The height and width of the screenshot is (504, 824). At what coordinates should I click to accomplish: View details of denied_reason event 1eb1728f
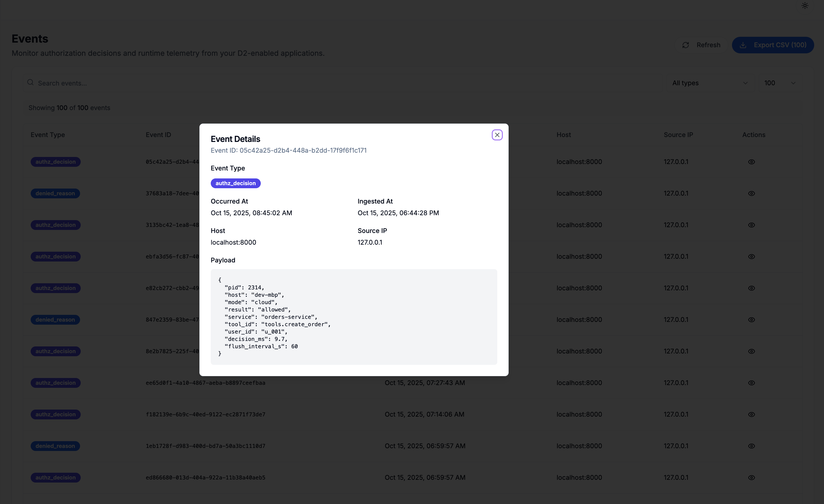pyautogui.click(x=751, y=446)
